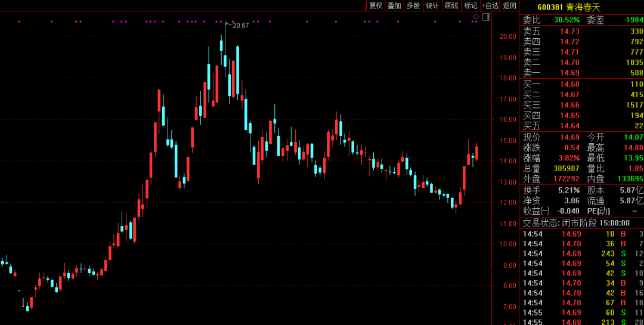Click the 卖五 ask price 14.73
Viewport: 644px width, 325px height.
pos(569,31)
